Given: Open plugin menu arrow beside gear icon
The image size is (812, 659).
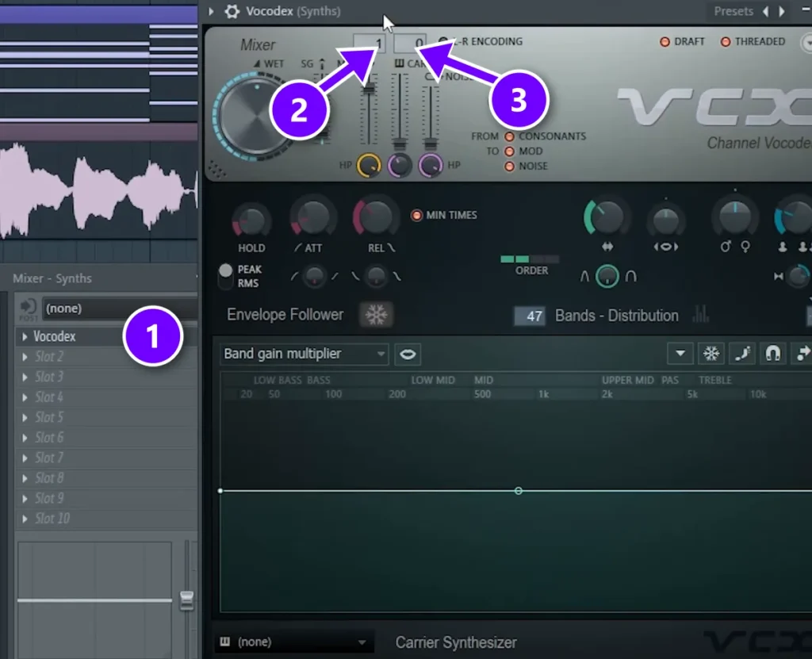Looking at the screenshot, I should [x=211, y=11].
